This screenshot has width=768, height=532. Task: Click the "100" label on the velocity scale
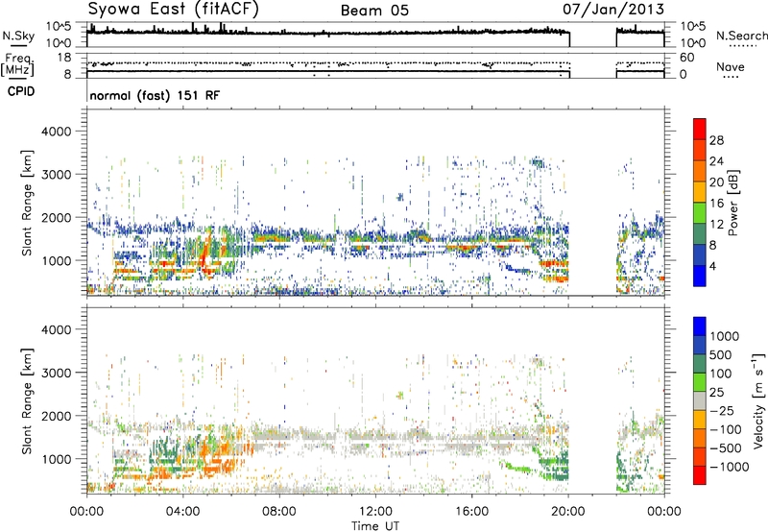click(720, 374)
